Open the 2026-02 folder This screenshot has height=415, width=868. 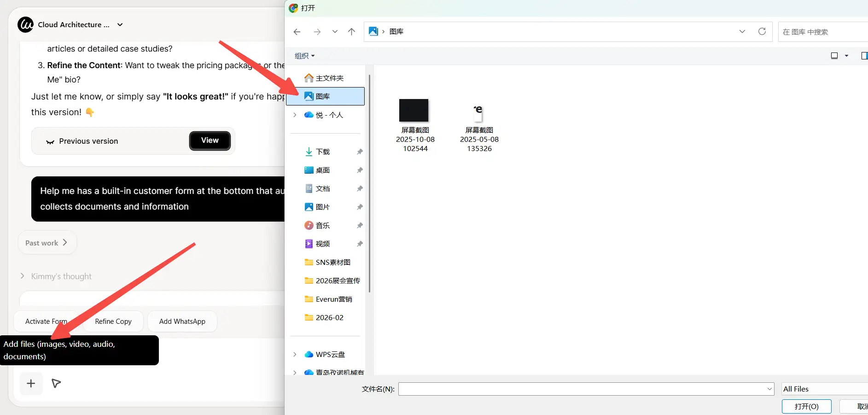point(329,317)
